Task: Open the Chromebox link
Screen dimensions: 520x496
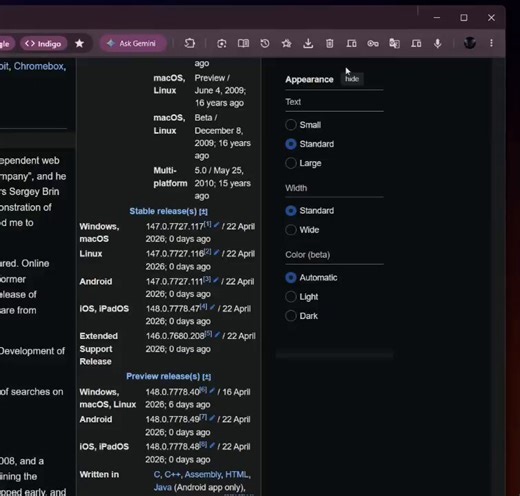Action: 40,66
